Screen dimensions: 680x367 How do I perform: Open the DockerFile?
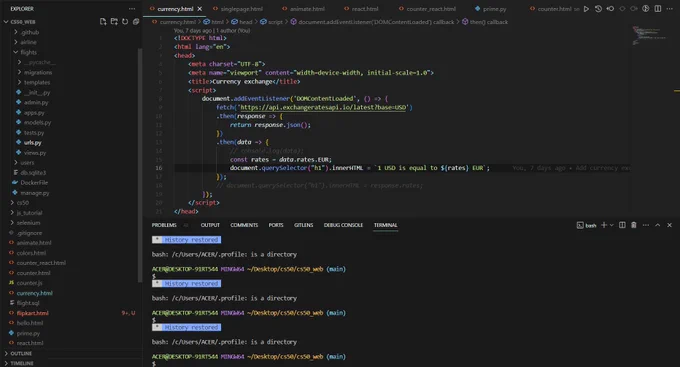[x=34, y=183]
